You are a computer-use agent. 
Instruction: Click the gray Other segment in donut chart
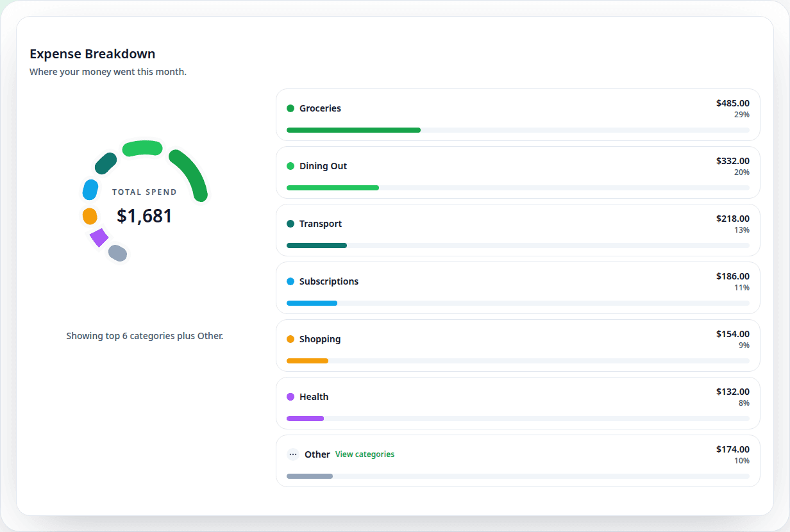(x=117, y=253)
